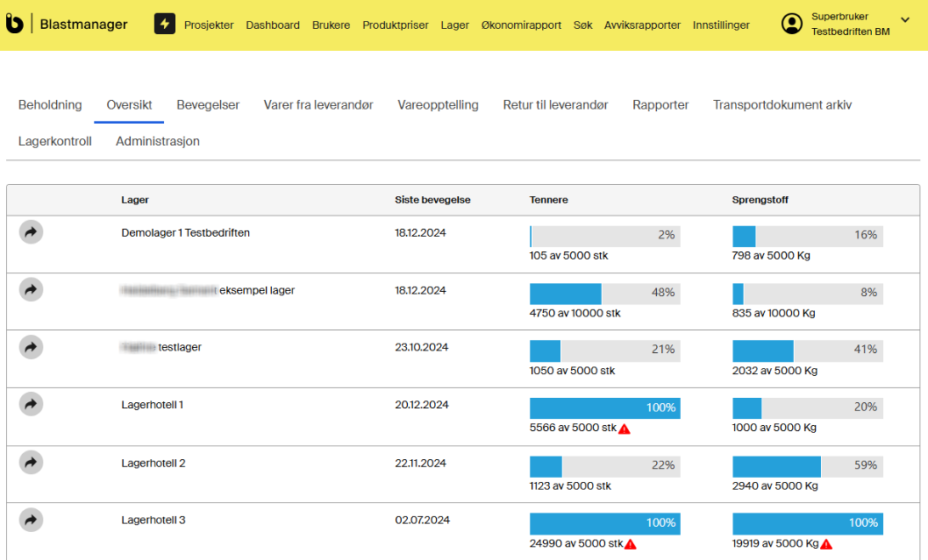Image resolution: width=928 pixels, height=560 pixels.
Task: Click the lightning bolt quick-action icon
Action: (165, 25)
